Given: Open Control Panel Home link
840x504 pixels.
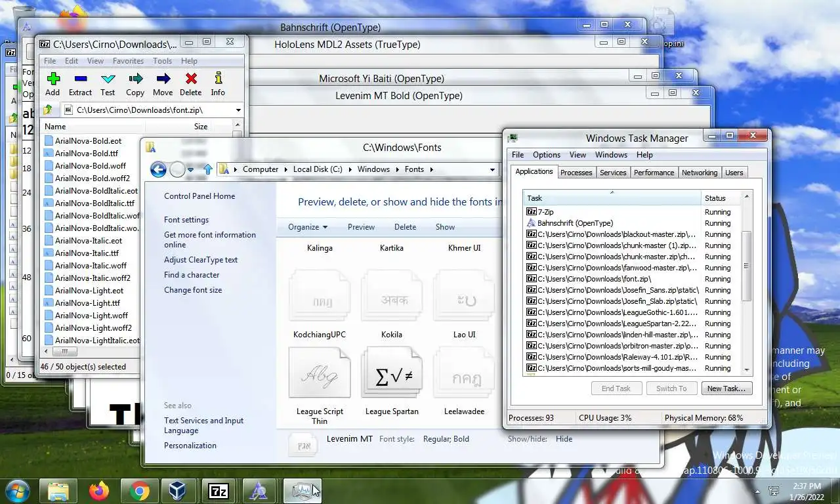Looking at the screenshot, I should [199, 196].
